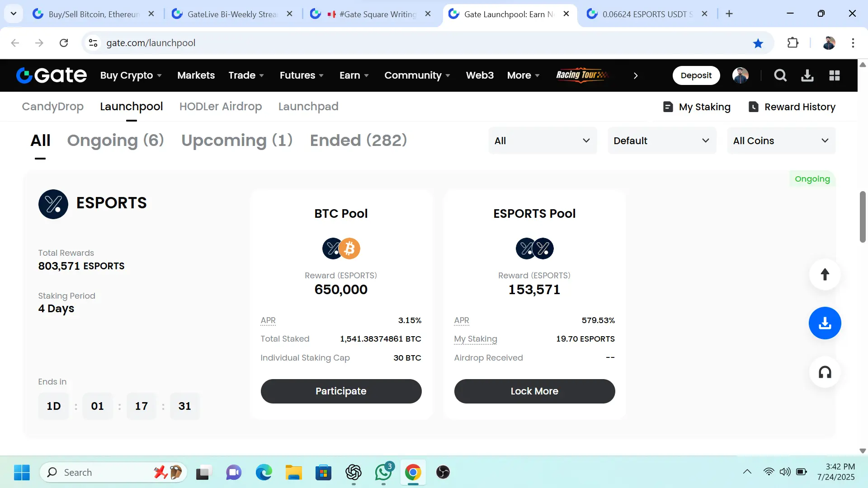Open My Staking link
Viewport: 868px width, 488px height.
coord(696,107)
